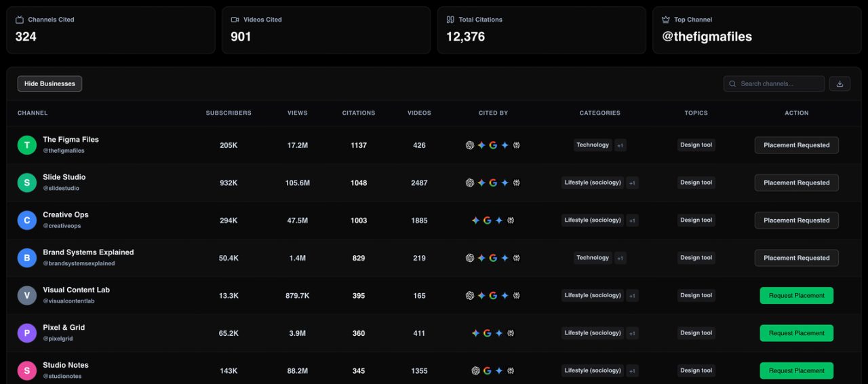Expand +1 categories in The Figma Files row
Image resolution: width=868 pixels, height=384 pixels.
click(620, 145)
